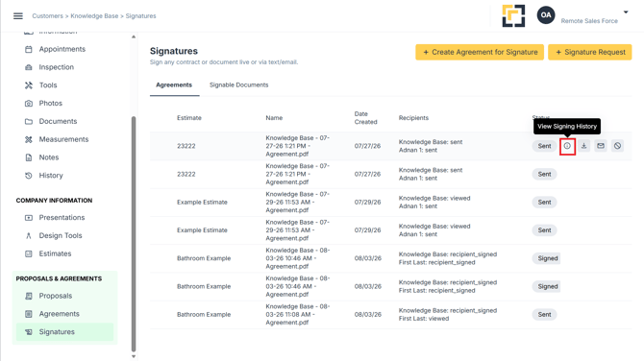Click Signed status of 10:46 AM first row

(x=546, y=258)
